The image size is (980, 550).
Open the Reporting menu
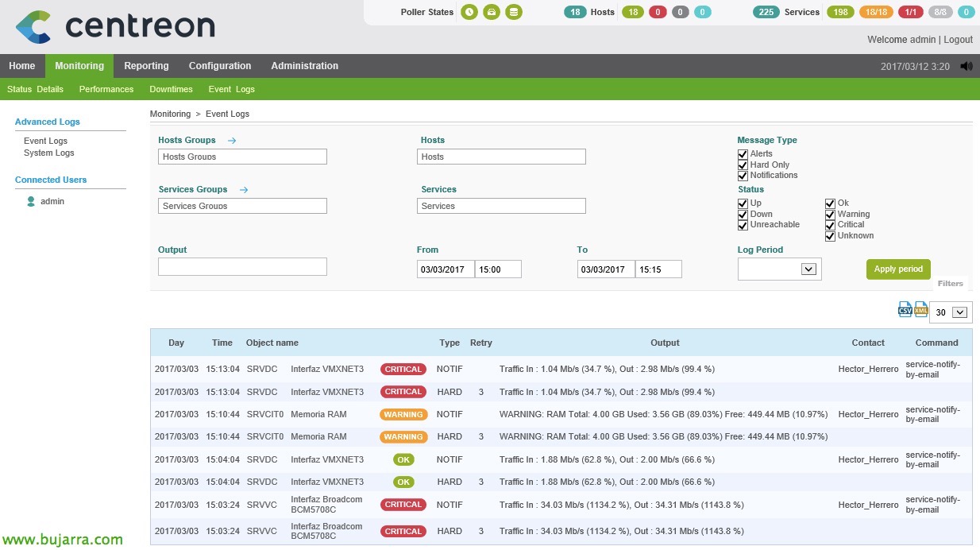146,66
